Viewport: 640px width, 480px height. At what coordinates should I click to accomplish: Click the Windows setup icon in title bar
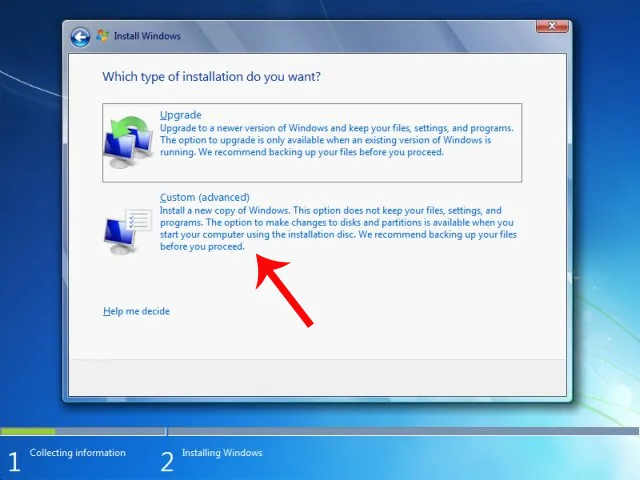(103, 37)
